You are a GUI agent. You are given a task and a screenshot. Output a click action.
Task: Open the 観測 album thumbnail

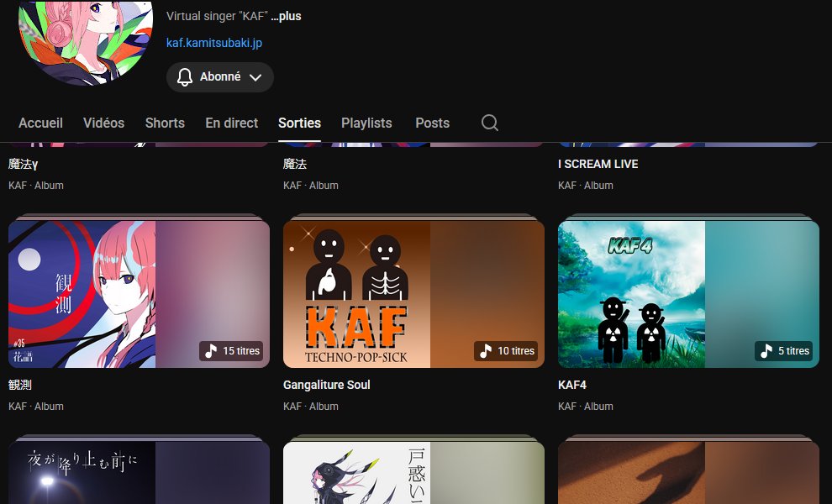pos(139,294)
